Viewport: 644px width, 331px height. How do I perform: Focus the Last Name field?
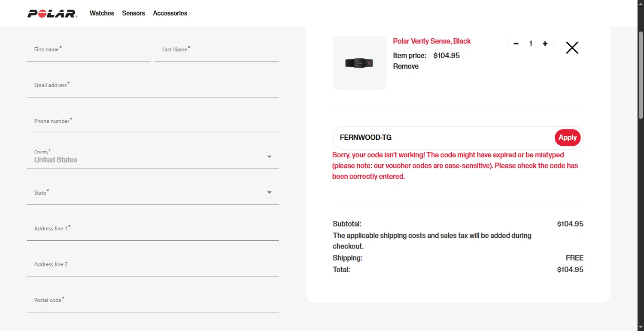coord(217,49)
